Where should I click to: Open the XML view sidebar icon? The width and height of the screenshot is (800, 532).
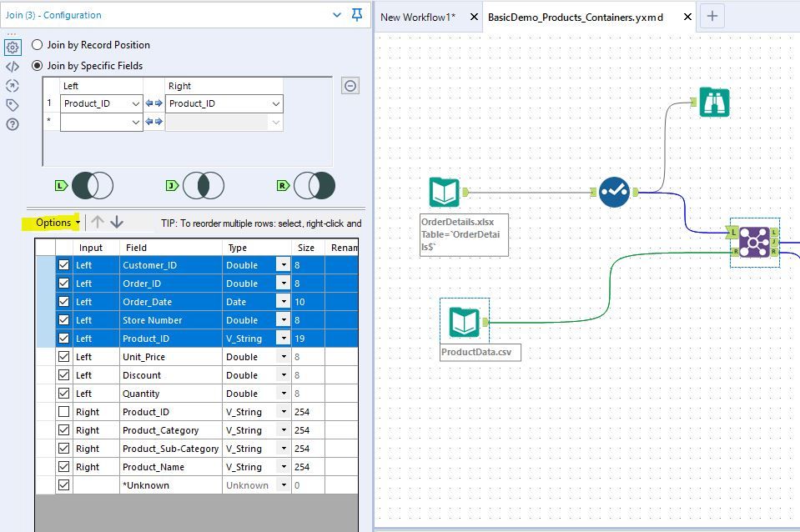(x=13, y=67)
